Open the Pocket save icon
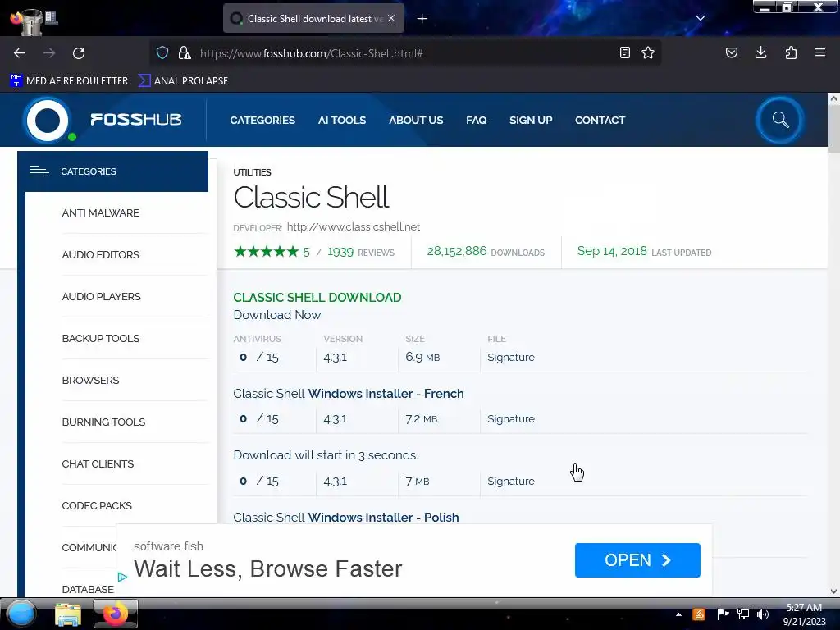The width and height of the screenshot is (840, 630). [x=731, y=52]
